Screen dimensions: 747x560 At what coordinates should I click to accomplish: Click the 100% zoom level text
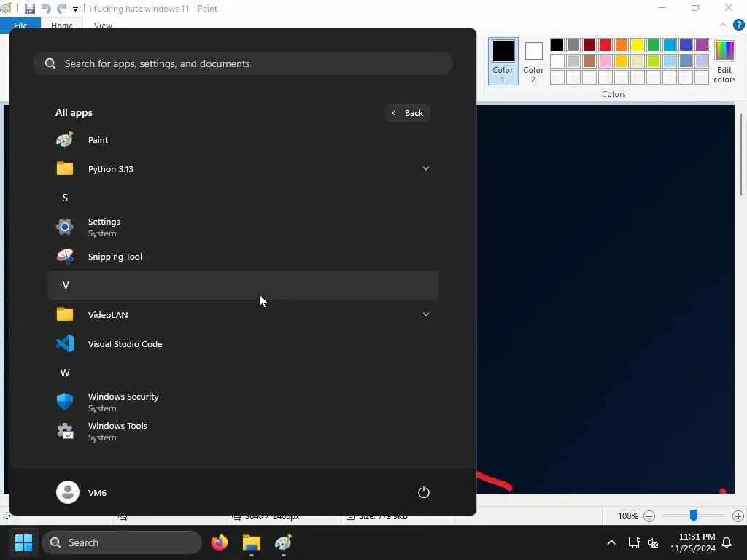(628, 516)
